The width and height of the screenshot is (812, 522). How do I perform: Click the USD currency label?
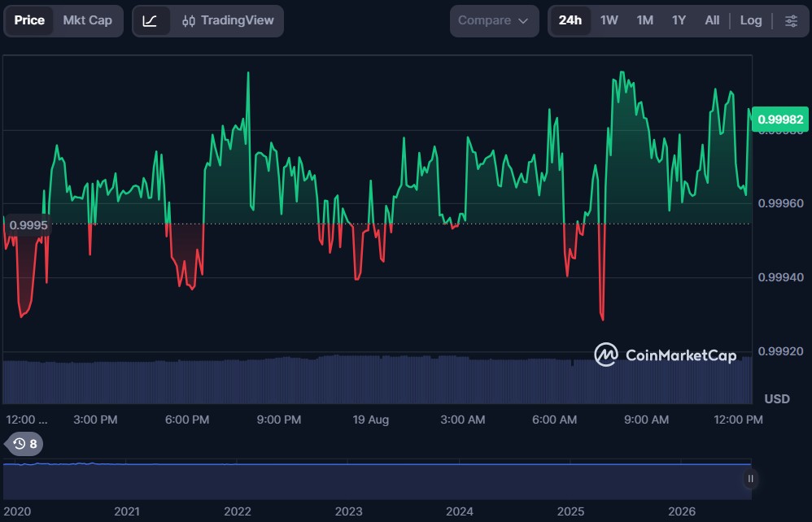tap(777, 399)
